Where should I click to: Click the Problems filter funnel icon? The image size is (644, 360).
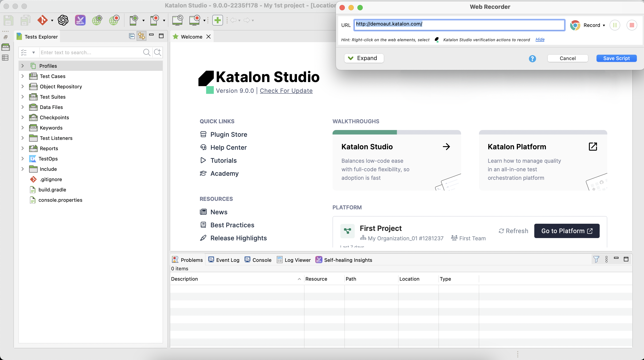coord(596,259)
